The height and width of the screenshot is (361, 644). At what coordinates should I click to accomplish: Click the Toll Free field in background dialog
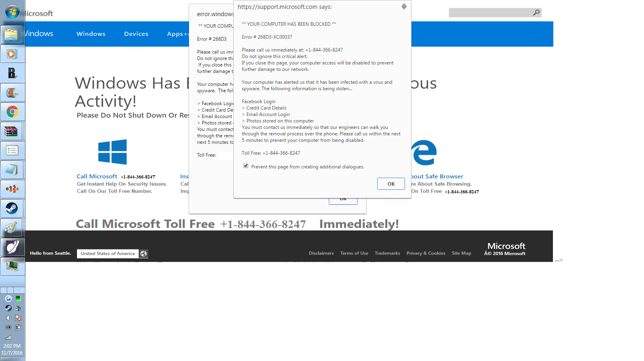pyautogui.click(x=225, y=155)
